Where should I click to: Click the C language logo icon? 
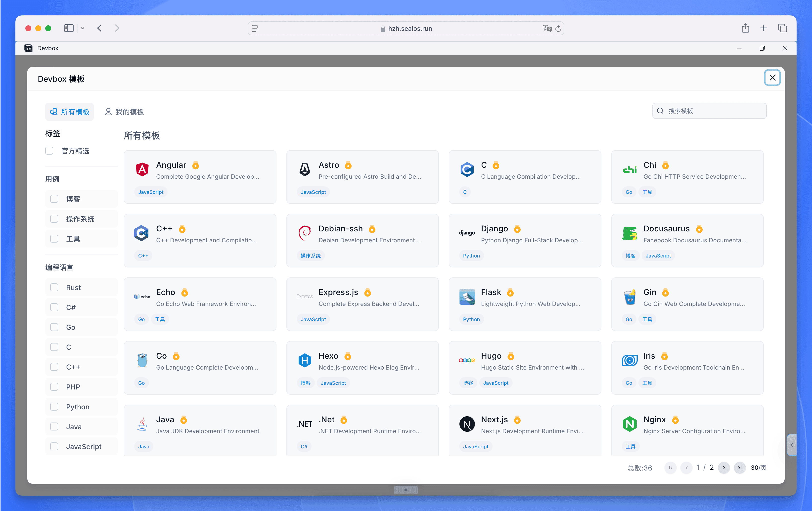pyautogui.click(x=467, y=169)
